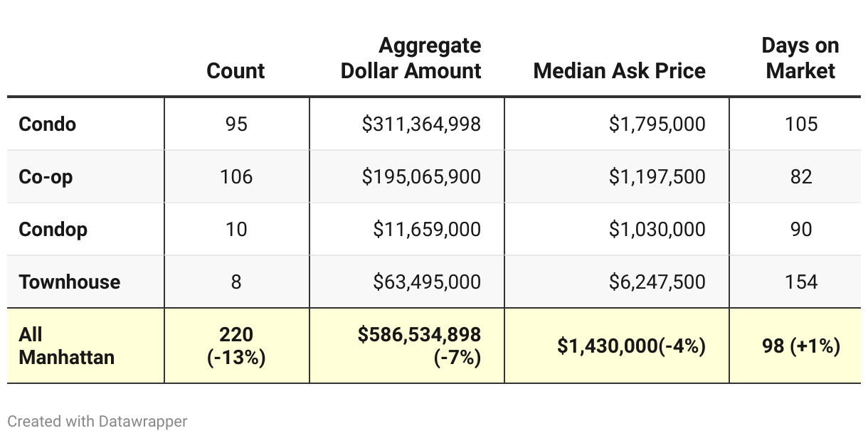This screenshot has width=868, height=438.
Task: Click the Townhouse 154 days cell
Action: pos(801,282)
